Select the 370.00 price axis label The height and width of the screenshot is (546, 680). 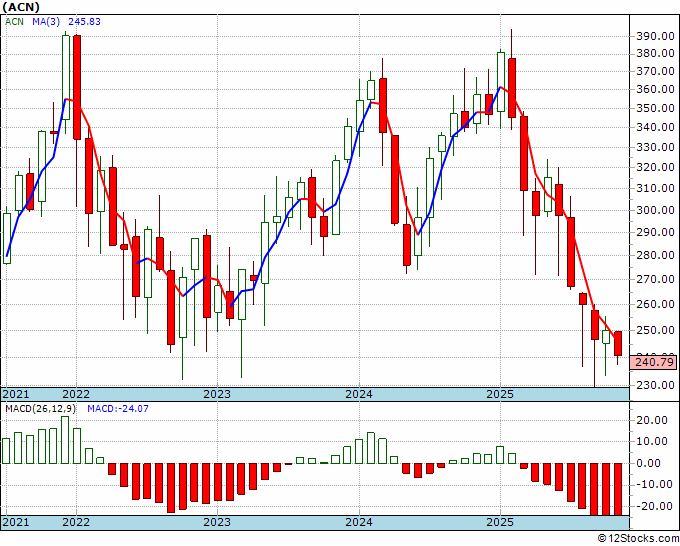(655, 71)
